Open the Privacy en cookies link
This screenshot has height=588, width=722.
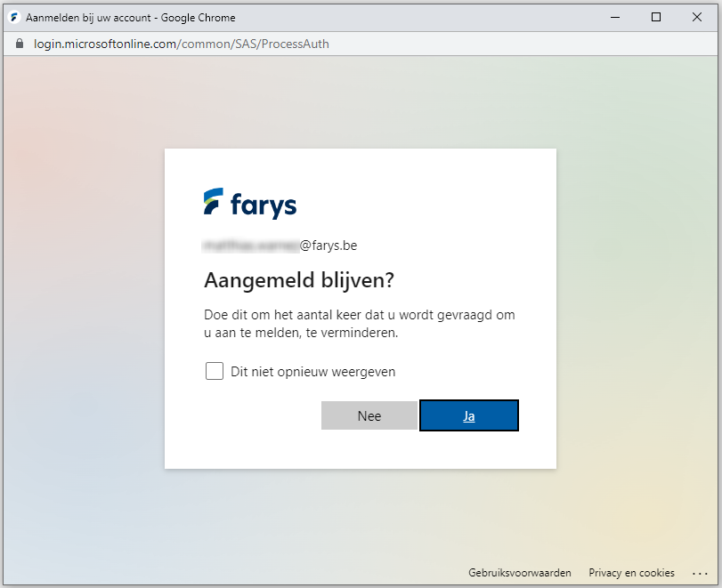pyautogui.click(x=631, y=572)
